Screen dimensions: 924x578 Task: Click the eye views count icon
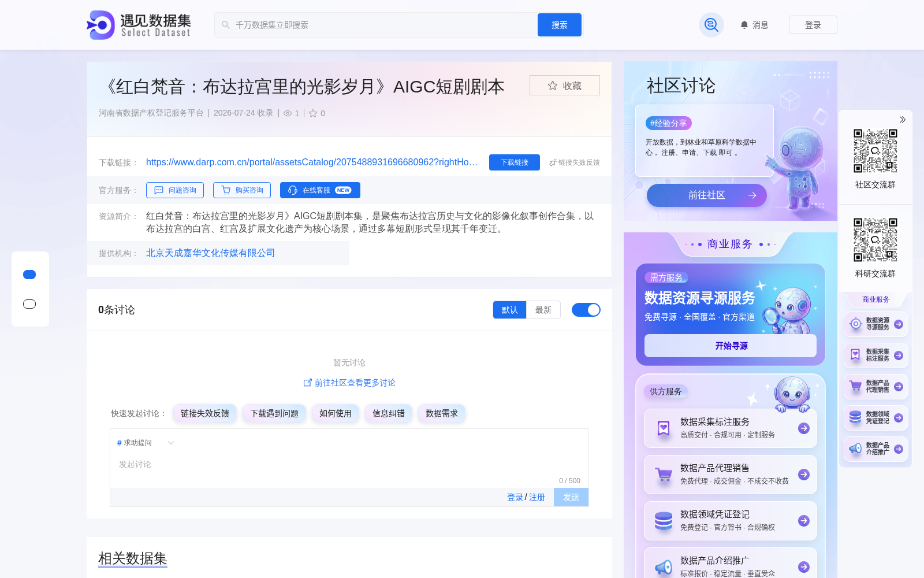pos(288,113)
